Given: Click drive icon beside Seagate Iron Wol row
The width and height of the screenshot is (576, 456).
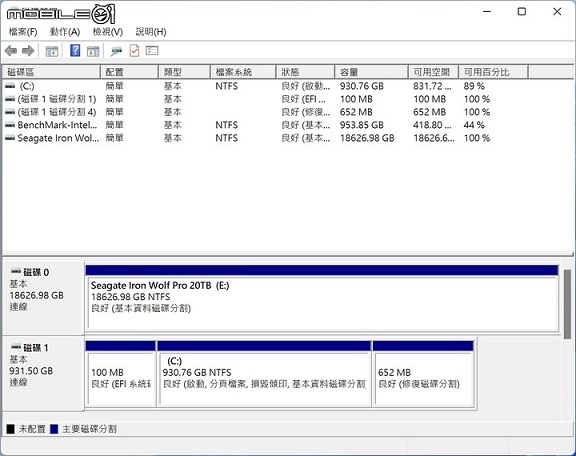Looking at the screenshot, I should 10,138.
